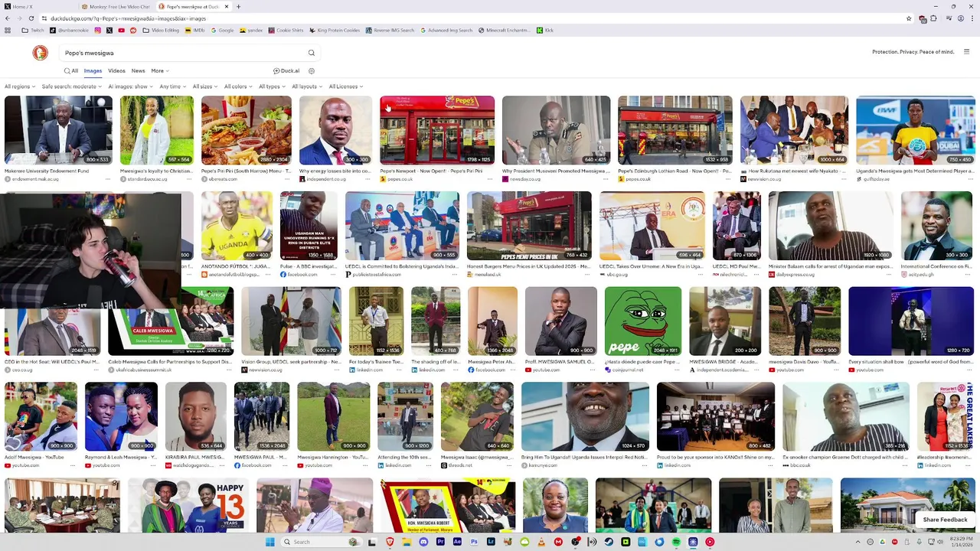Screen dimensions: 980x551
Task: Open the DuckDuckGo hamburger menu
Action: [x=966, y=52]
